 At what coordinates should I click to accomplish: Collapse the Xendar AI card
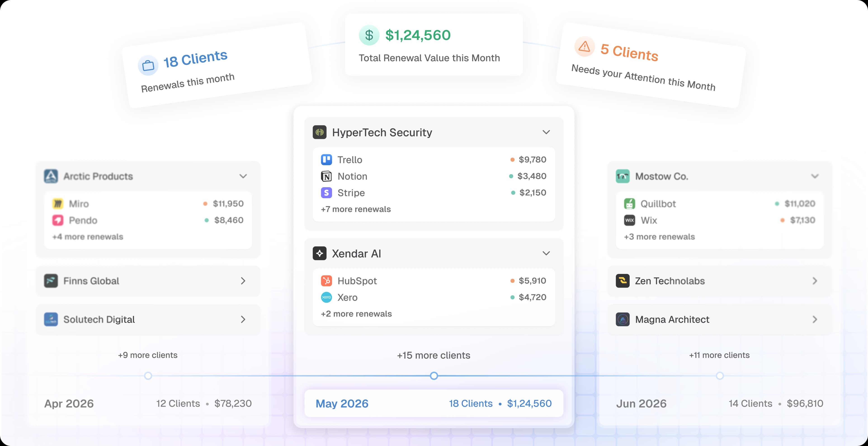[546, 253]
